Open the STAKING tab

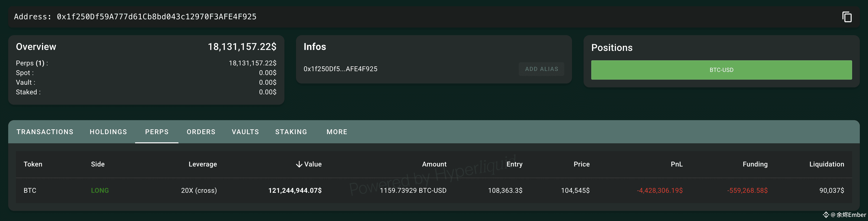pos(291,132)
